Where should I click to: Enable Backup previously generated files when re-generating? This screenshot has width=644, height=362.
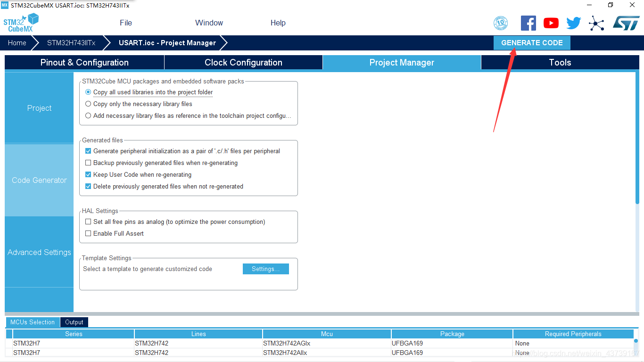[x=88, y=163]
